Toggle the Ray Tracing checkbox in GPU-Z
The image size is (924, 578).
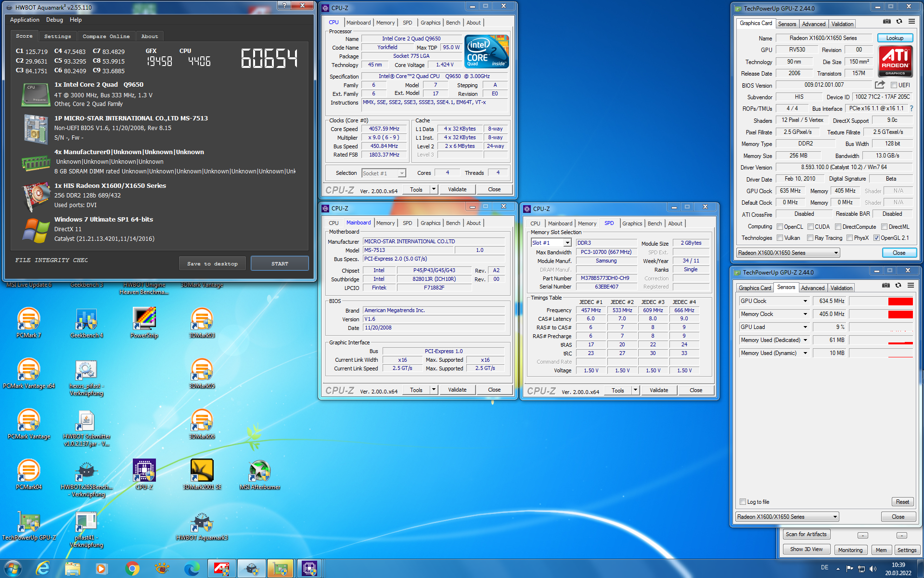pos(810,238)
